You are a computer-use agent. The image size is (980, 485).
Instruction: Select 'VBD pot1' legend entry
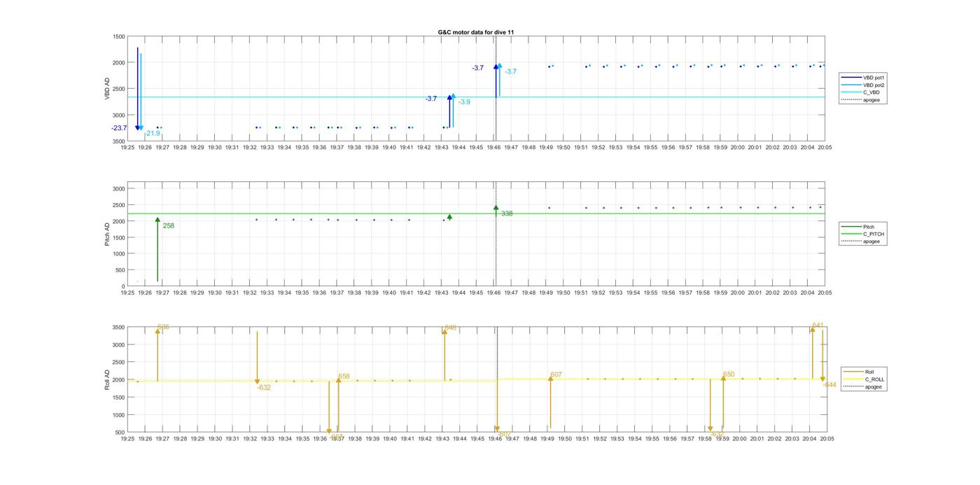pos(863,77)
